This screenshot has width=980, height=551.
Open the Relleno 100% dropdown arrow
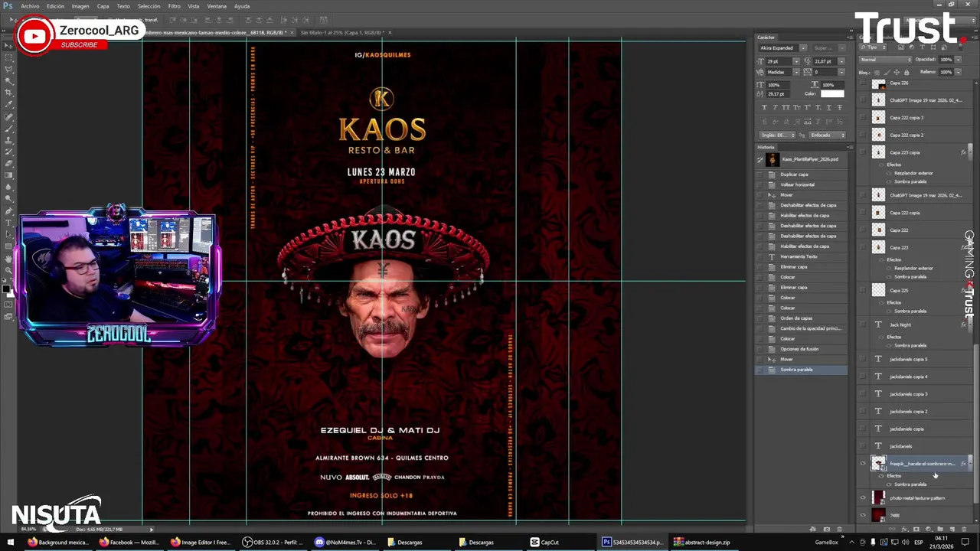coord(959,72)
